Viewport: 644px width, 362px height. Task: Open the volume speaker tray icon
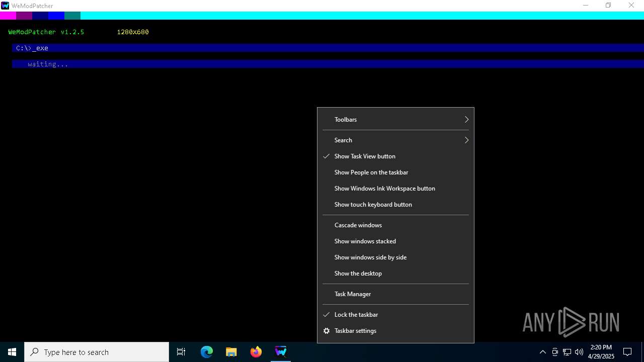click(x=579, y=352)
